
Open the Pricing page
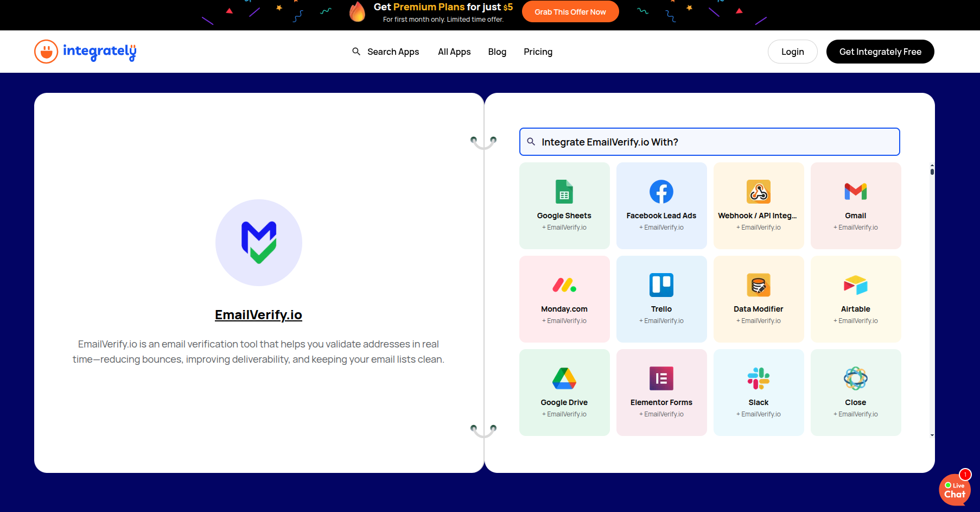tap(538, 52)
